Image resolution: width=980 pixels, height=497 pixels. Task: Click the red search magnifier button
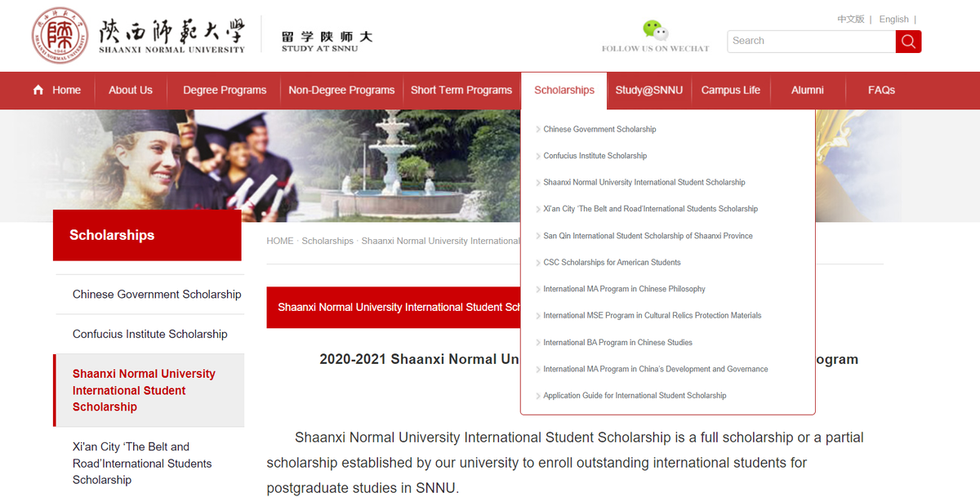[x=908, y=42]
